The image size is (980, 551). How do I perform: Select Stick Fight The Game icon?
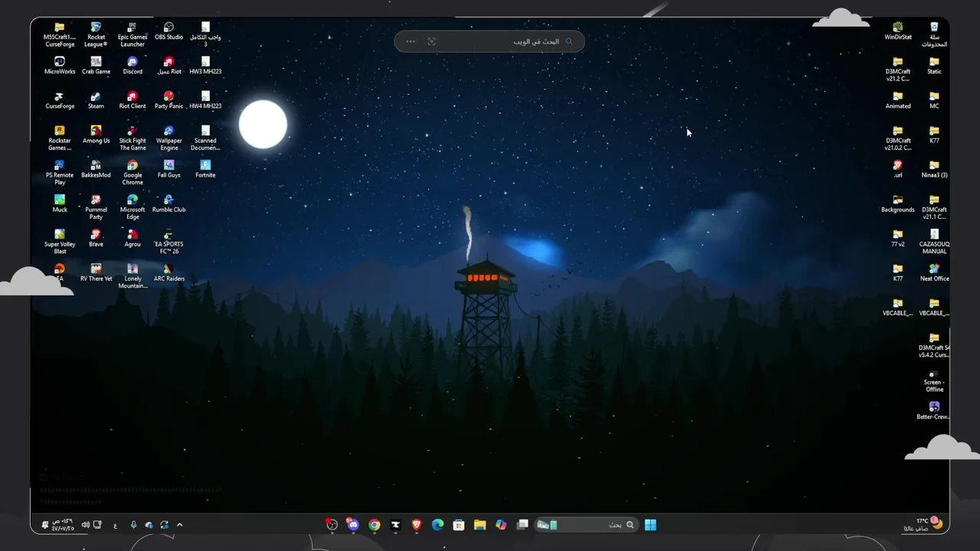pos(132,138)
